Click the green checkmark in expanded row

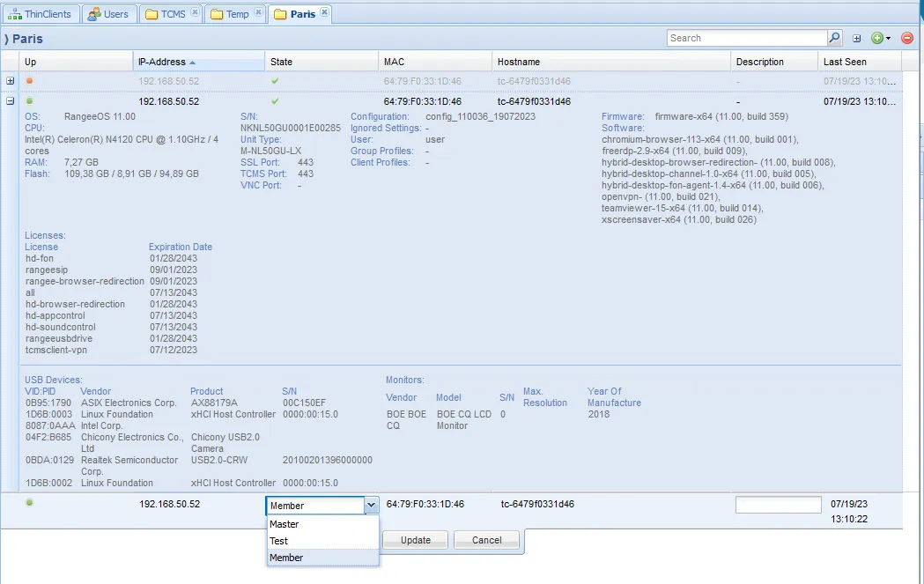tap(275, 100)
